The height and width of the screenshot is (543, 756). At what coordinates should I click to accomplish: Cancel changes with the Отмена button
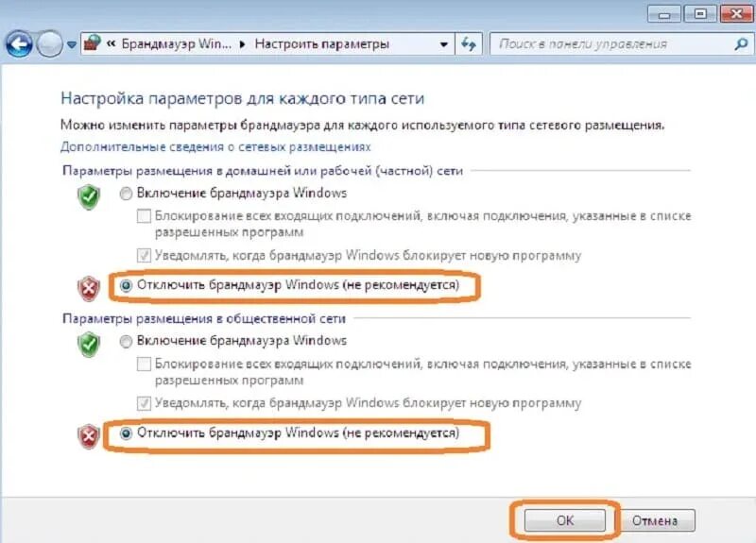coord(655,520)
